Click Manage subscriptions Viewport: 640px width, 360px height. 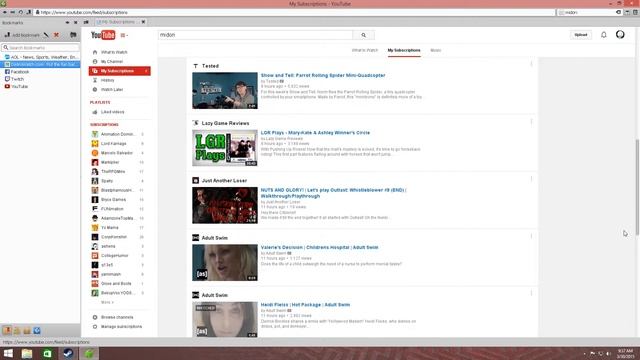coord(121,327)
